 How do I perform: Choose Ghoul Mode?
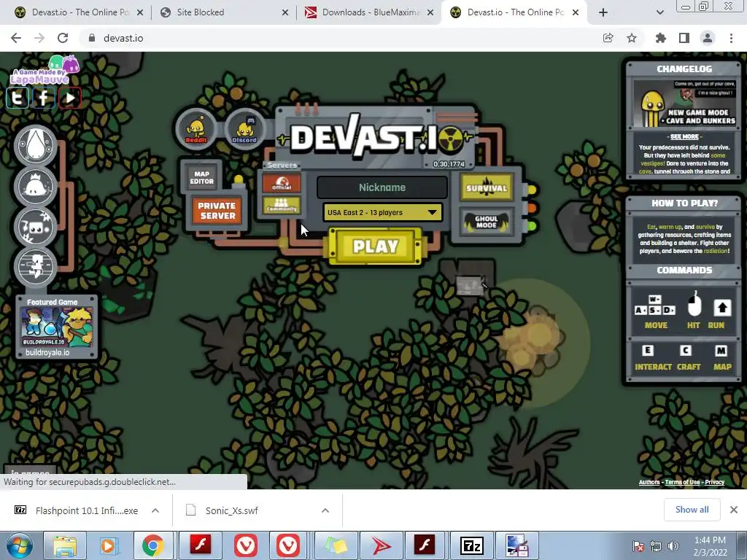pyautogui.click(x=487, y=222)
